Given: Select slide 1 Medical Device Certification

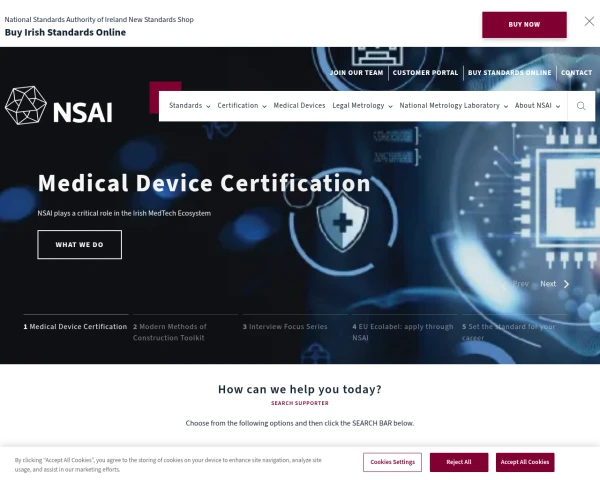Looking at the screenshot, I should tap(75, 327).
